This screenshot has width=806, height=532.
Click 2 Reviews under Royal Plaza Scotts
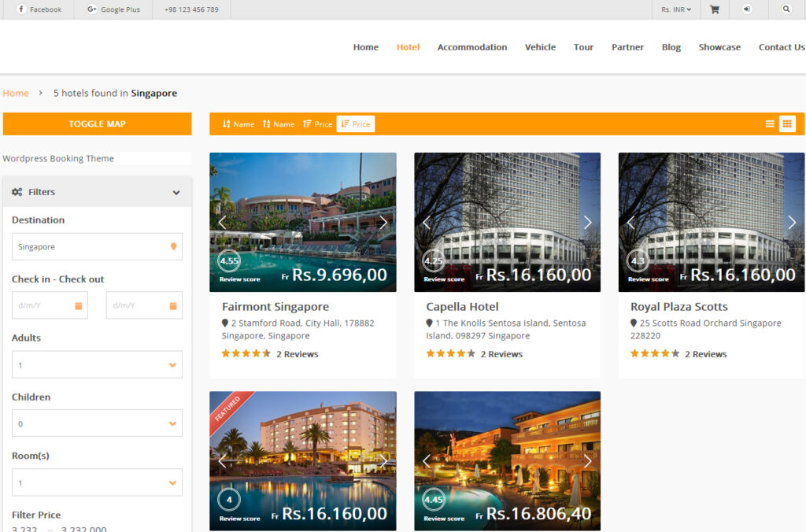pyautogui.click(x=706, y=354)
